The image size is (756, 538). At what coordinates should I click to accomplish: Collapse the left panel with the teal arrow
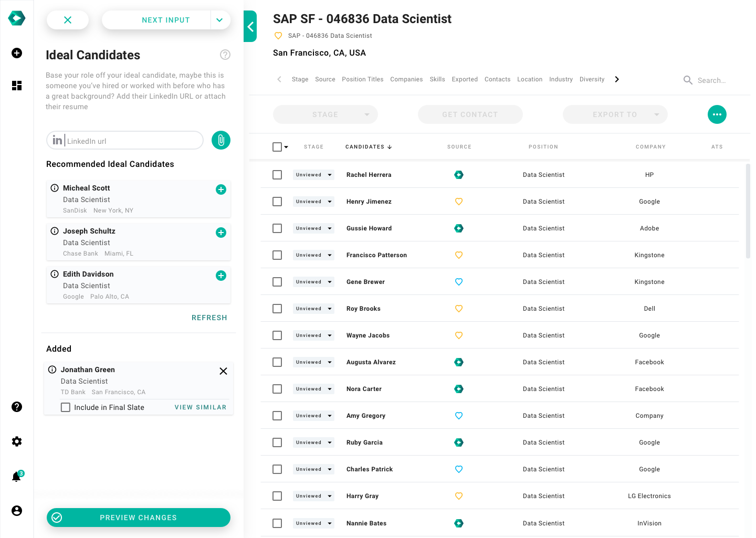(x=250, y=26)
